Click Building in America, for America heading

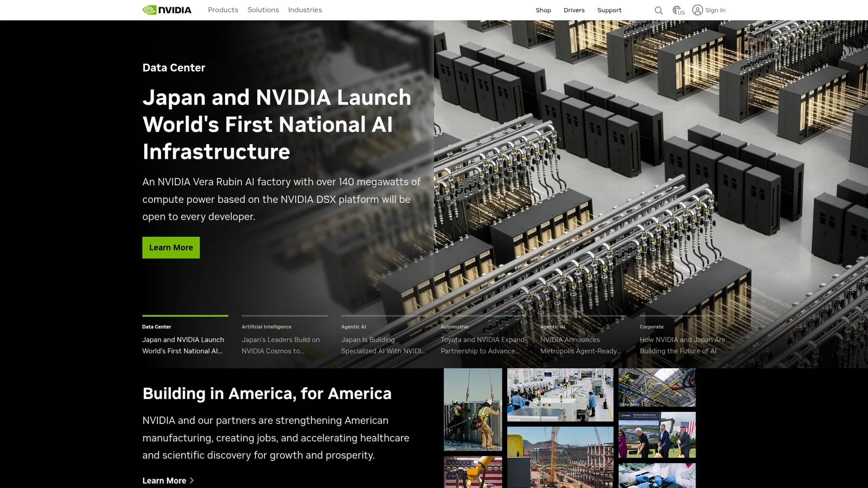click(267, 393)
